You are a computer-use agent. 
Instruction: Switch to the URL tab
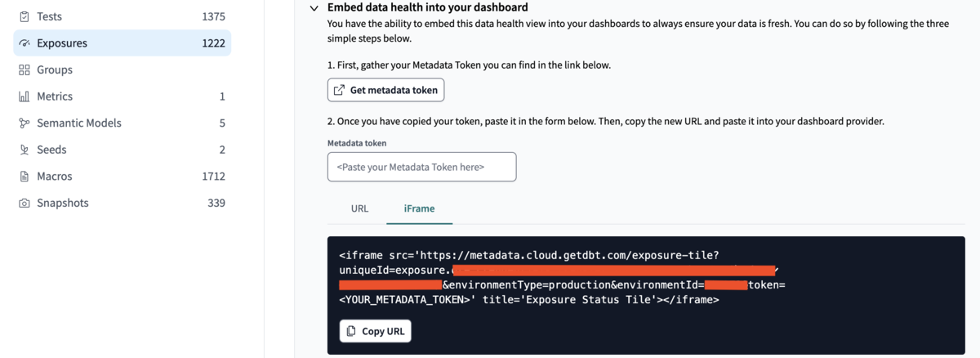(359, 208)
